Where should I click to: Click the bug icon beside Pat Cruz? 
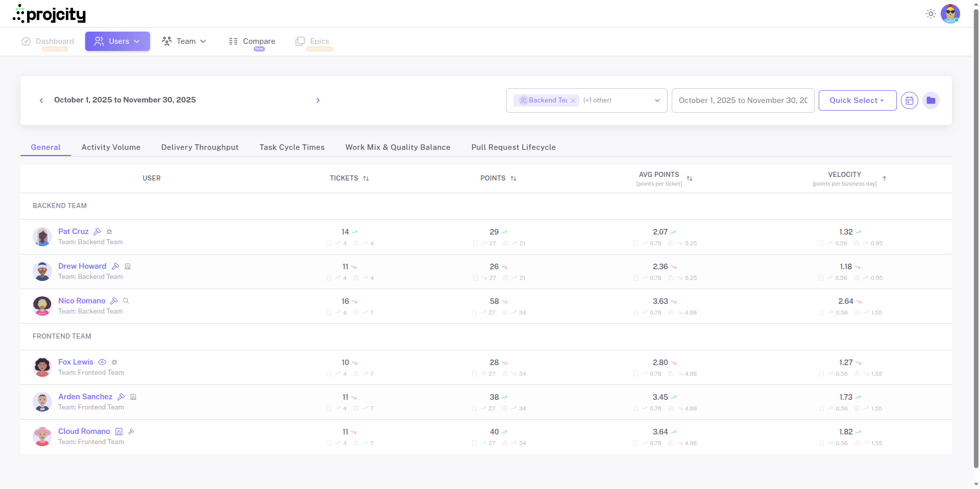(x=109, y=232)
